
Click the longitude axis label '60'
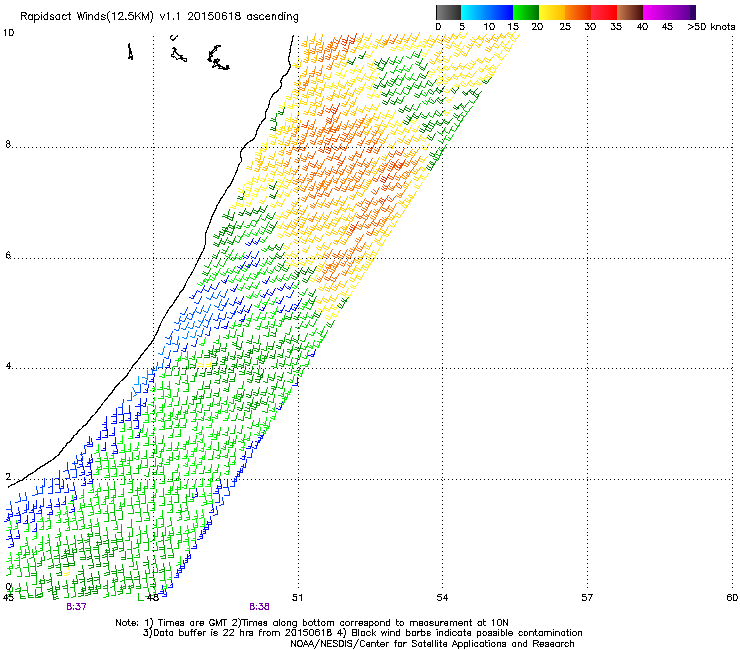[x=732, y=598]
